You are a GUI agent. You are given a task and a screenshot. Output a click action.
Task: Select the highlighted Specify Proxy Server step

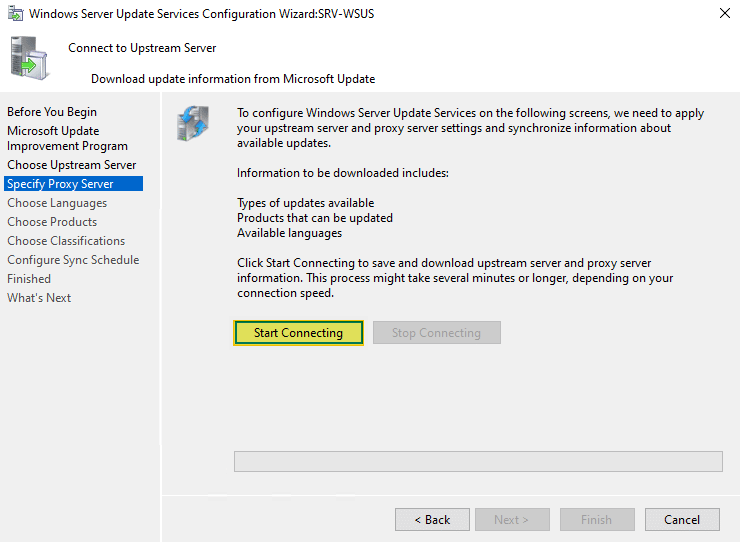[73, 184]
